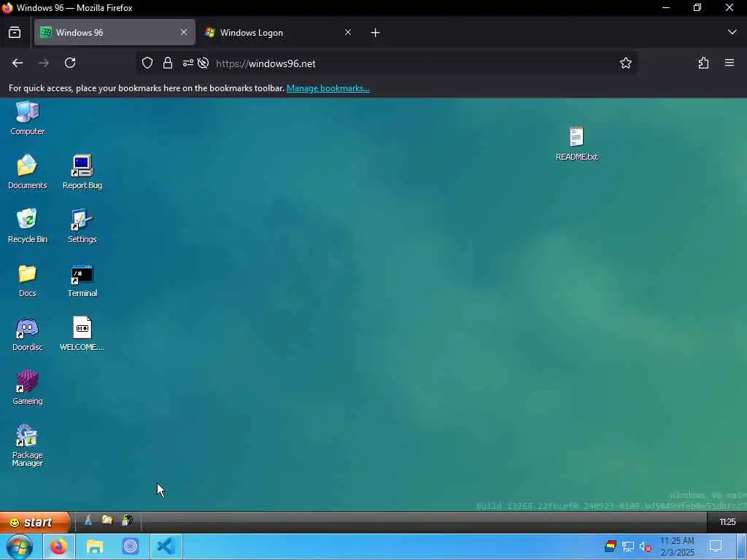
Task: Open the host clock showing 11:25 AM
Action: (677, 547)
